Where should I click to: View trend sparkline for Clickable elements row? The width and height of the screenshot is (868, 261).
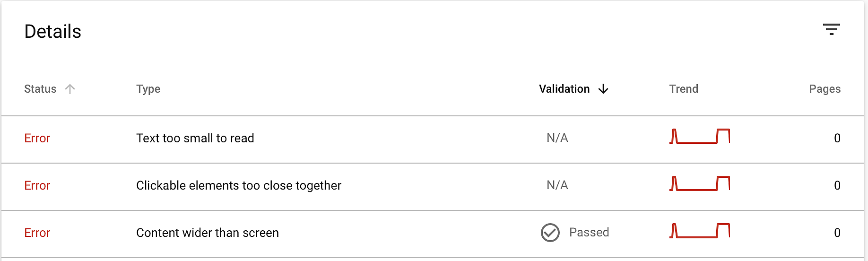coord(700,183)
